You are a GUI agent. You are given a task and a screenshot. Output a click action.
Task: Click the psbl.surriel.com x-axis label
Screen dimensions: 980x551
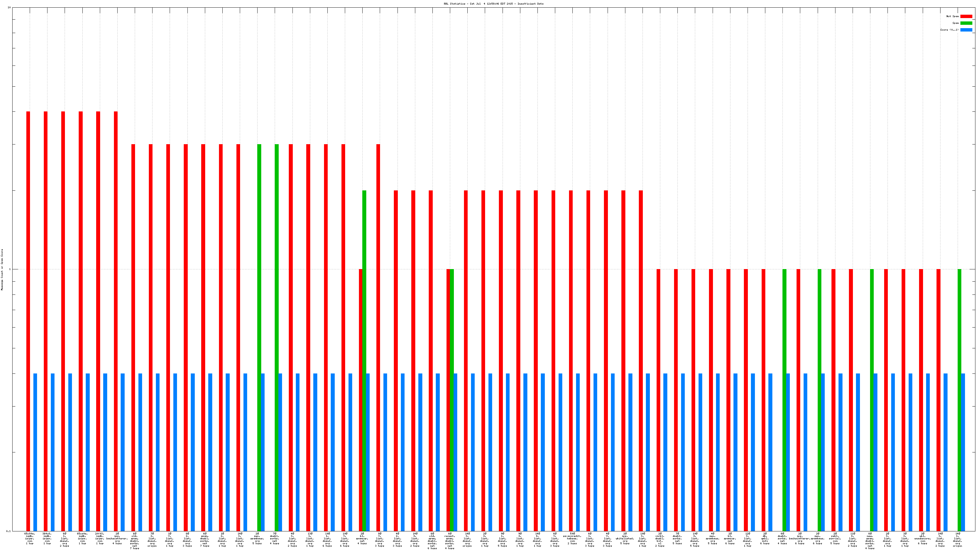tap(835, 538)
